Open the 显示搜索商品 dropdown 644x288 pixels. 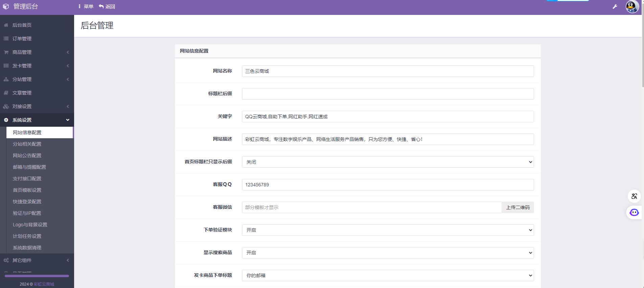(387, 253)
